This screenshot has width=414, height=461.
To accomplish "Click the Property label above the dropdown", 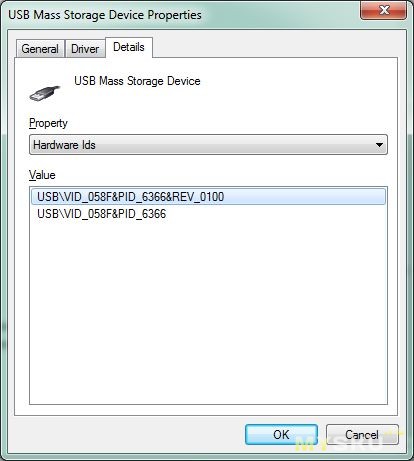I will [48, 123].
